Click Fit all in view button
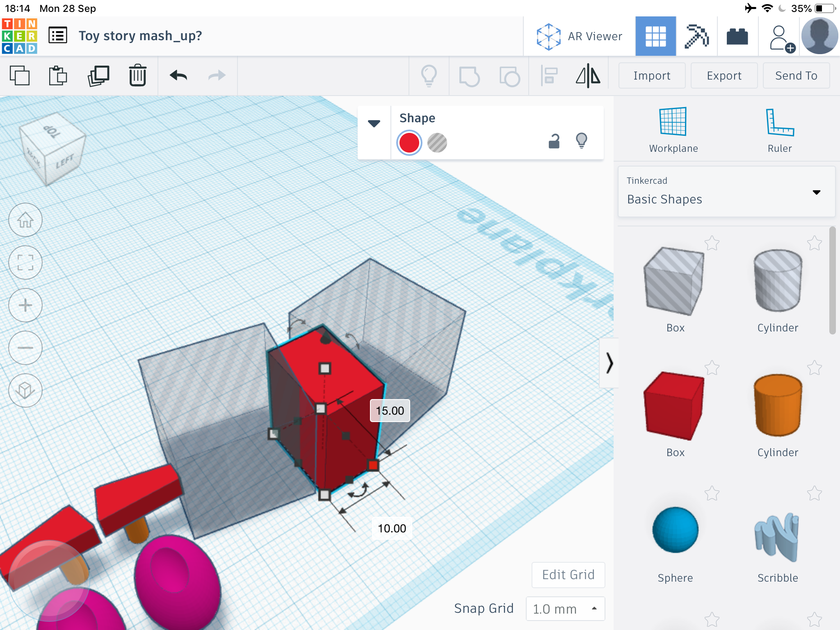 tap(25, 262)
